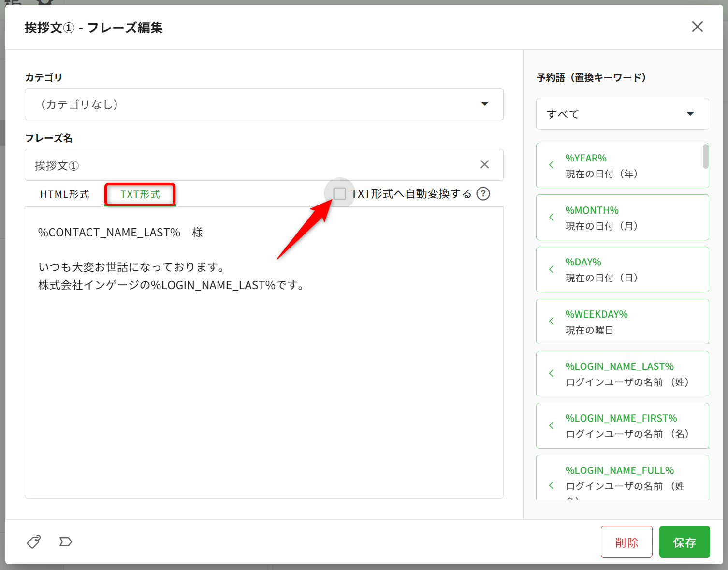
Task: Insert %YEAR% keyword via its arrow
Action: pyautogui.click(x=552, y=165)
